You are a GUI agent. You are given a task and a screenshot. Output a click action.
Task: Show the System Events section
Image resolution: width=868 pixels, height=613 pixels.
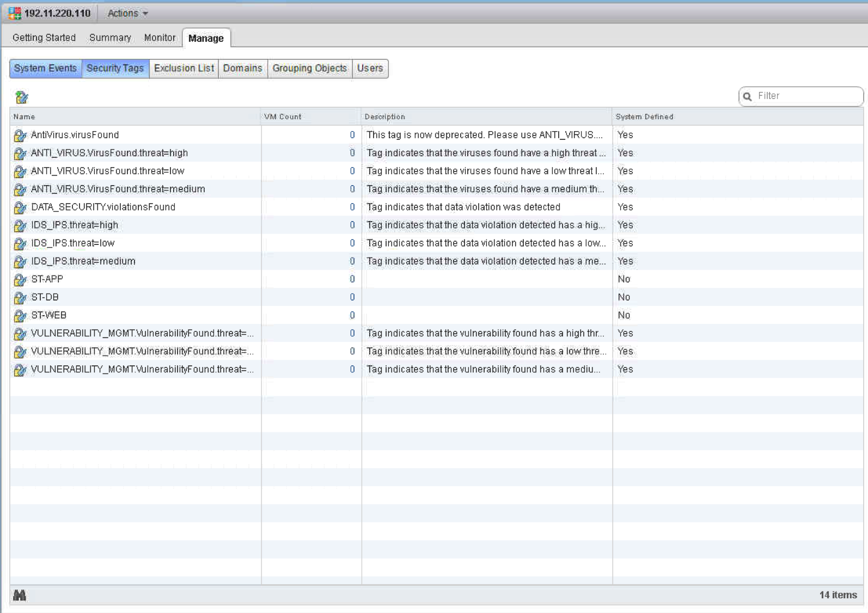point(45,69)
